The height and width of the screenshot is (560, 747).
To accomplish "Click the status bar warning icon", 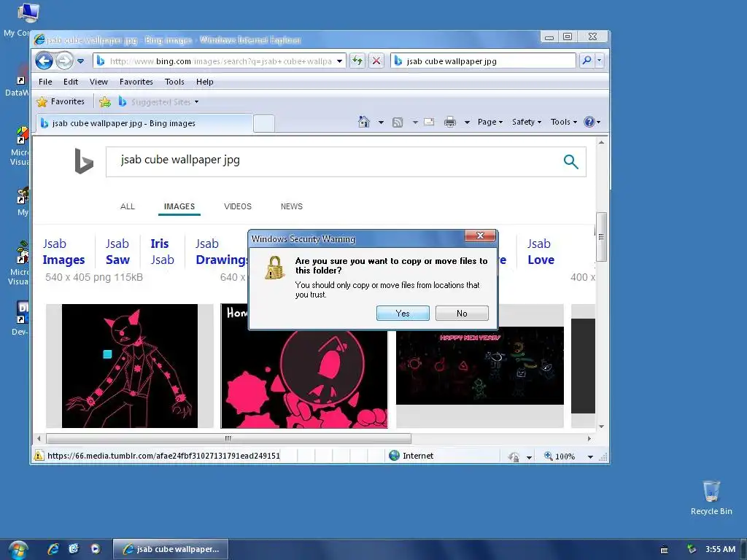I will click(x=38, y=456).
